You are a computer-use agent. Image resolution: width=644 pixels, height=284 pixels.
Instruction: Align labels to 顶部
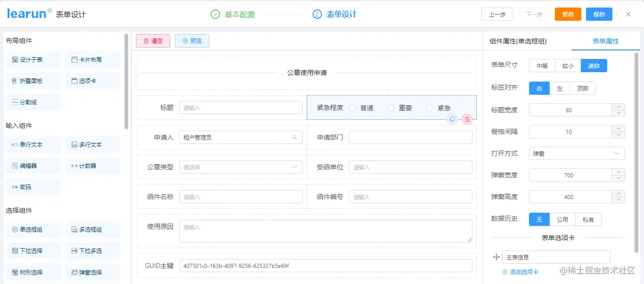point(583,88)
